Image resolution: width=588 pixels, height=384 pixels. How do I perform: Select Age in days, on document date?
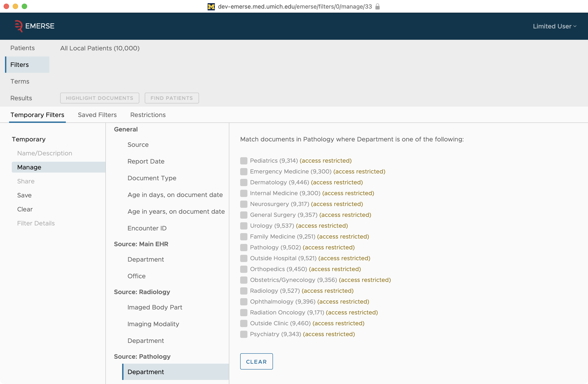175,195
